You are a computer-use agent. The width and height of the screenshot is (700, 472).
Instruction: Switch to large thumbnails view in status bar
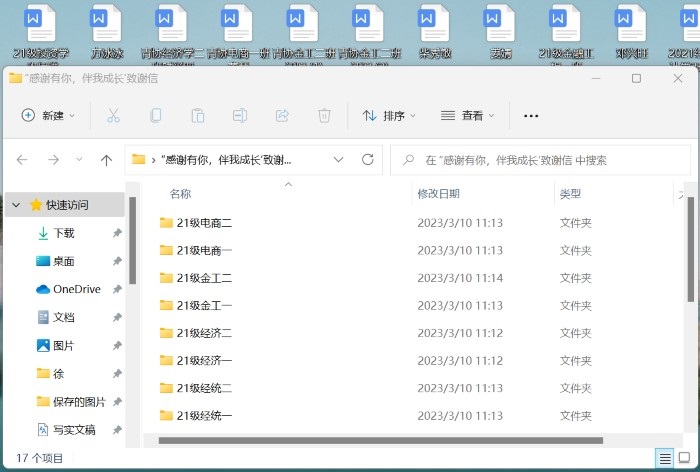pyautogui.click(x=684, y=458)
